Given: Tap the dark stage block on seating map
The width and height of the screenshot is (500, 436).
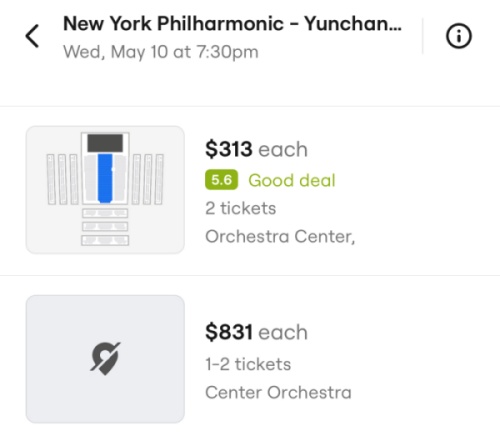Looking at the screenshot, I should 105,143.
